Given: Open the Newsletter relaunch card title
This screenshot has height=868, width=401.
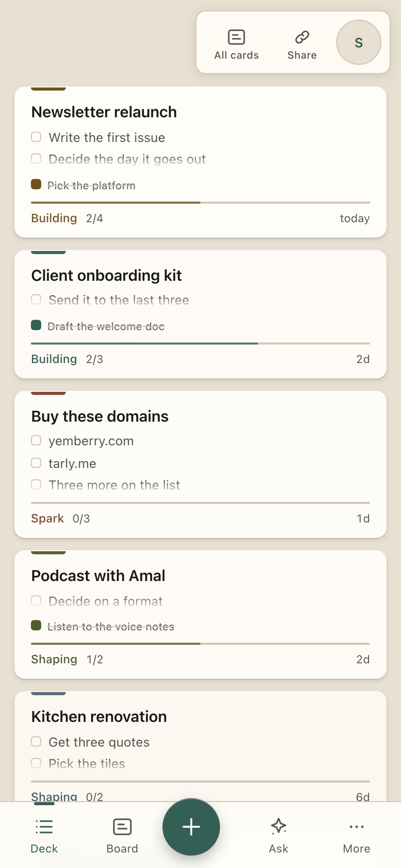Looking at the screenshot, I should (104, 112).
